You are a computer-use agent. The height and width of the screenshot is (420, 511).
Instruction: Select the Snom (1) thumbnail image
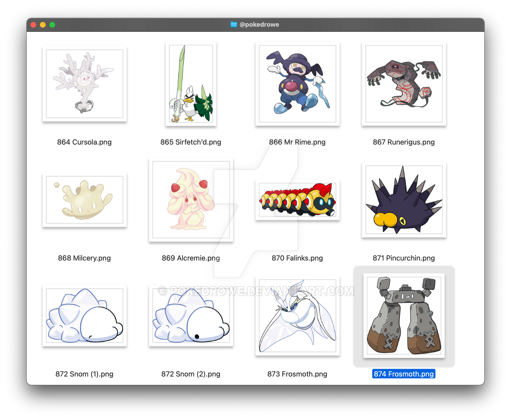point(84,315)
